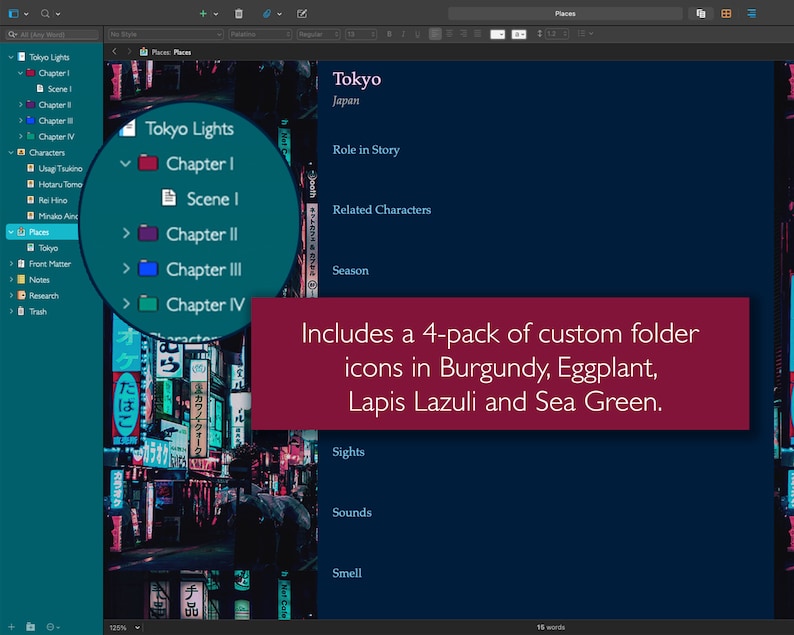Collapse the Chapter I folder in binder
Screen dimensions: 794x635
point(20,73)
